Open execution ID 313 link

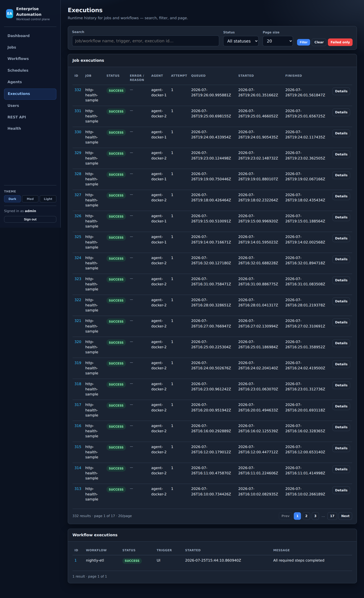pos(78,489)
